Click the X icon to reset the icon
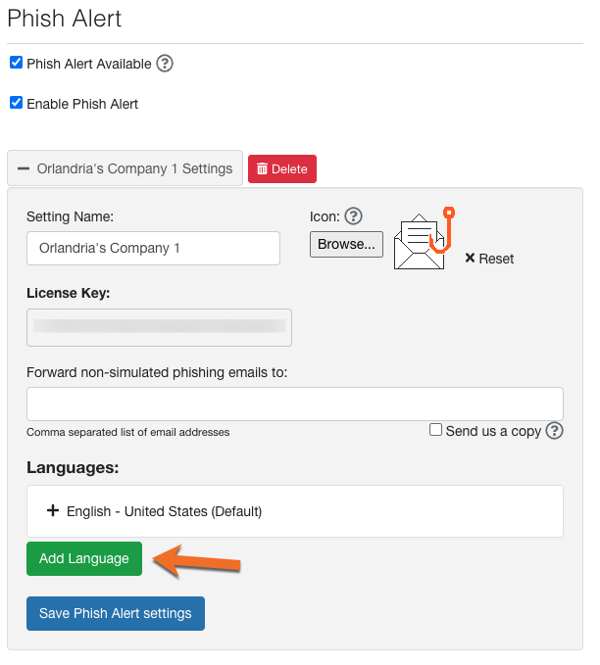This screenshot has height=665, width=600. click(470, 259)
